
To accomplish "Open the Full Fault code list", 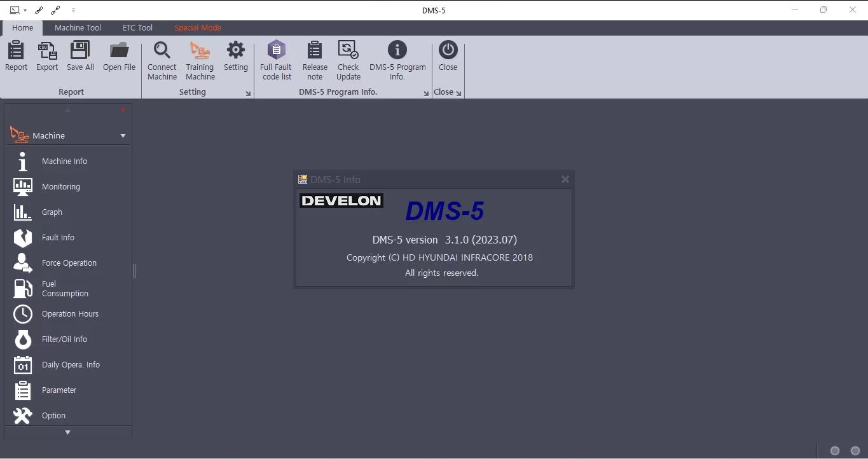I will point(277,60).
